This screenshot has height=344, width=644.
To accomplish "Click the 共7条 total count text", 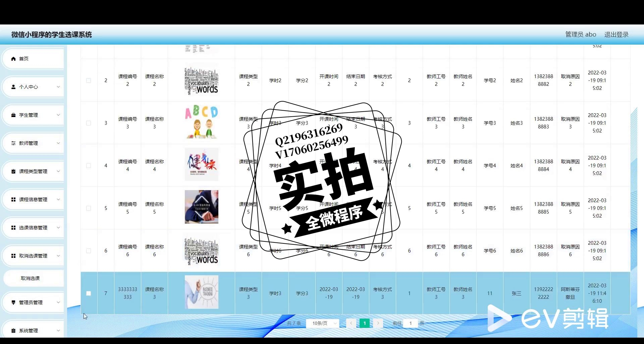I will [294, 323].
